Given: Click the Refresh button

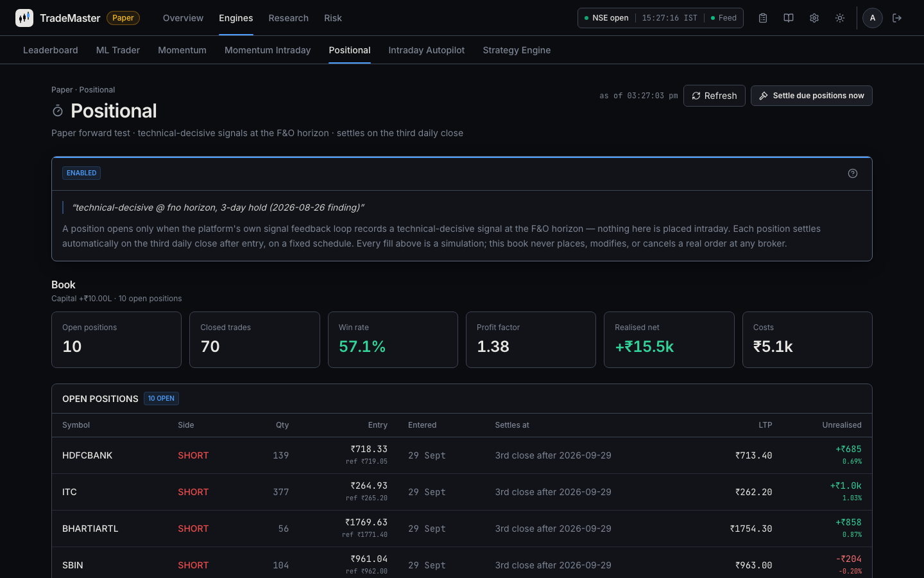Looking at the screenshot, I should point(714,96).
